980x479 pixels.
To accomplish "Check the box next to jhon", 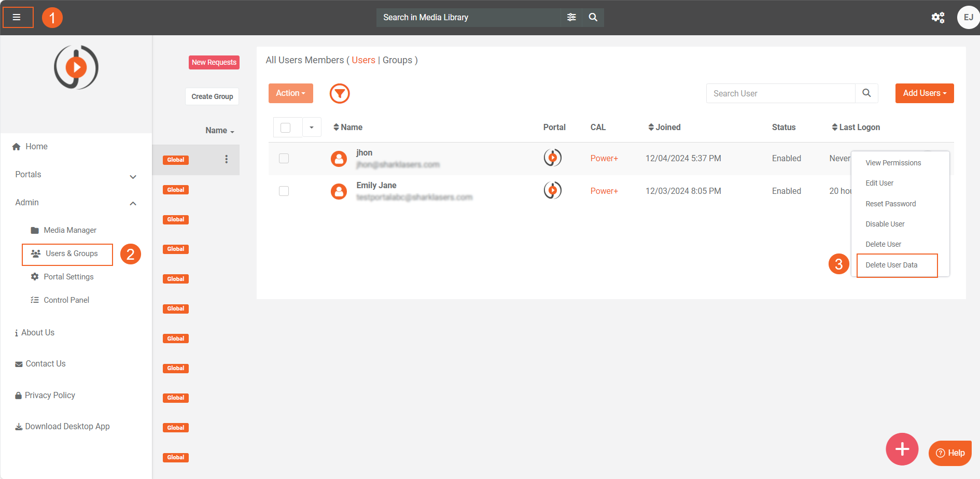I will [x=284, y=159].
